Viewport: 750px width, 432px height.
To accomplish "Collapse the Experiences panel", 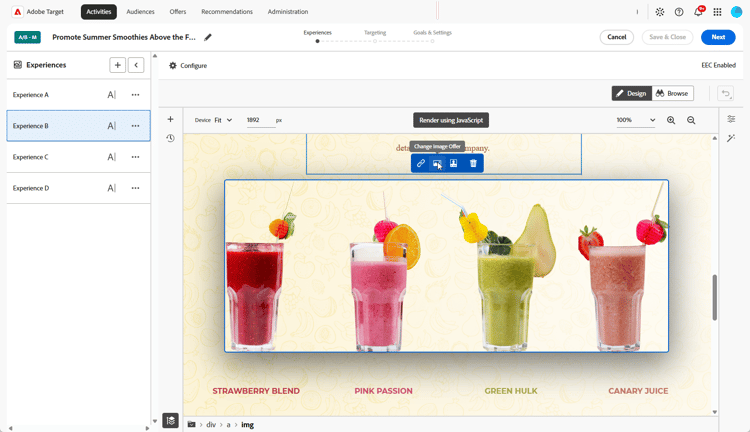I will [x=136, y=65].
